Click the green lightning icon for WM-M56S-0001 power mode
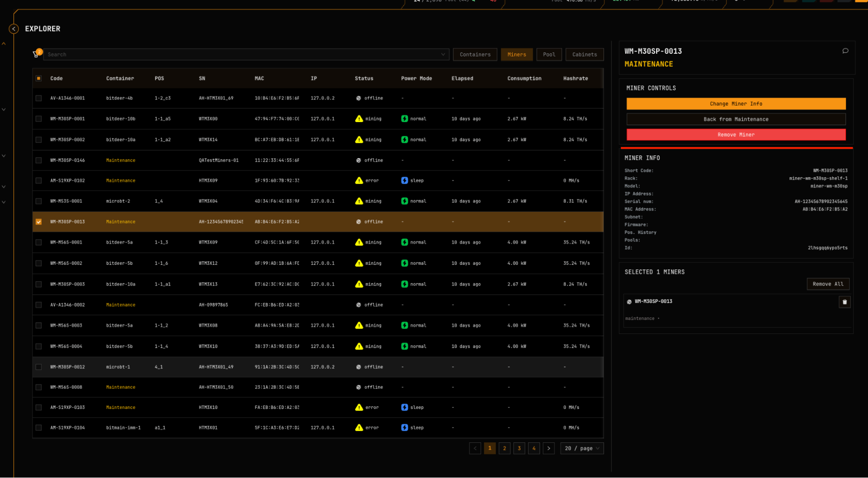Viewport: 868px width, 478px height. pyautogui.click(x=405, y=242)
